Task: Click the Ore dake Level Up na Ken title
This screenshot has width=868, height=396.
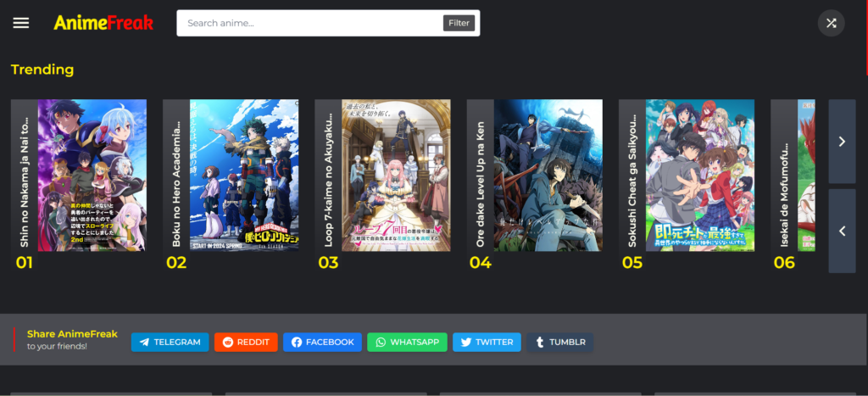Action: pyautogui.click(x=481, y=184)
